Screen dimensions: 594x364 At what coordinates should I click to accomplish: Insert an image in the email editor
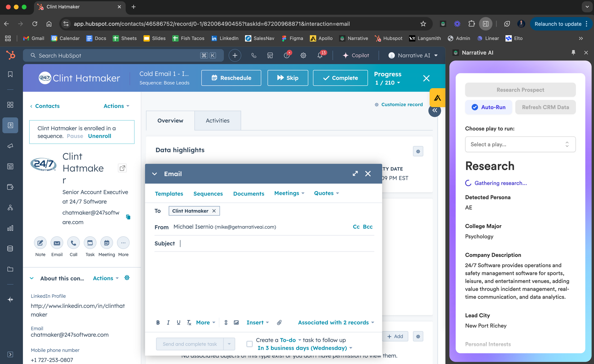tap(236, 323)
